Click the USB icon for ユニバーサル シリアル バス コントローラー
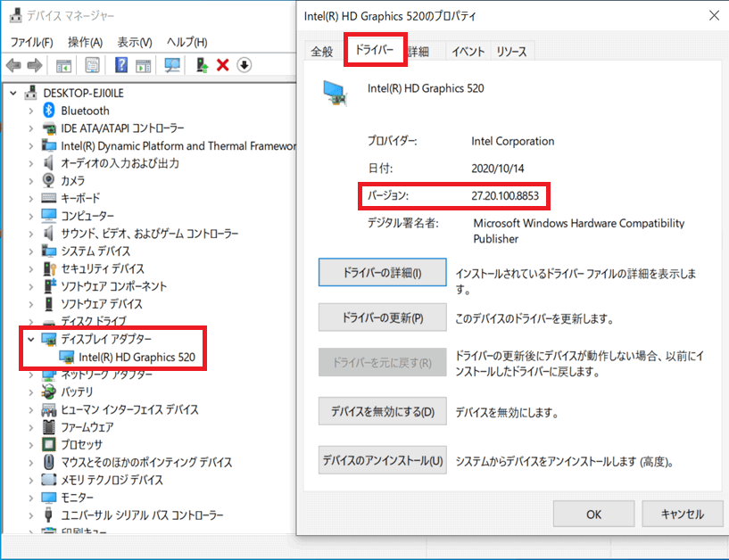The height and width of the screenshot is (560, 729). tap(48, 515)
